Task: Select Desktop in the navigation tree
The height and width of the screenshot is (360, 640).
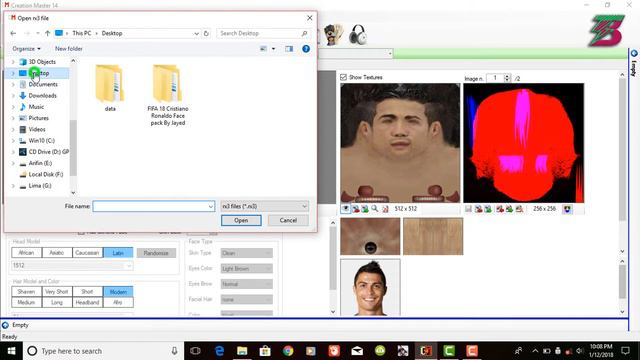Action: (38, 73)
